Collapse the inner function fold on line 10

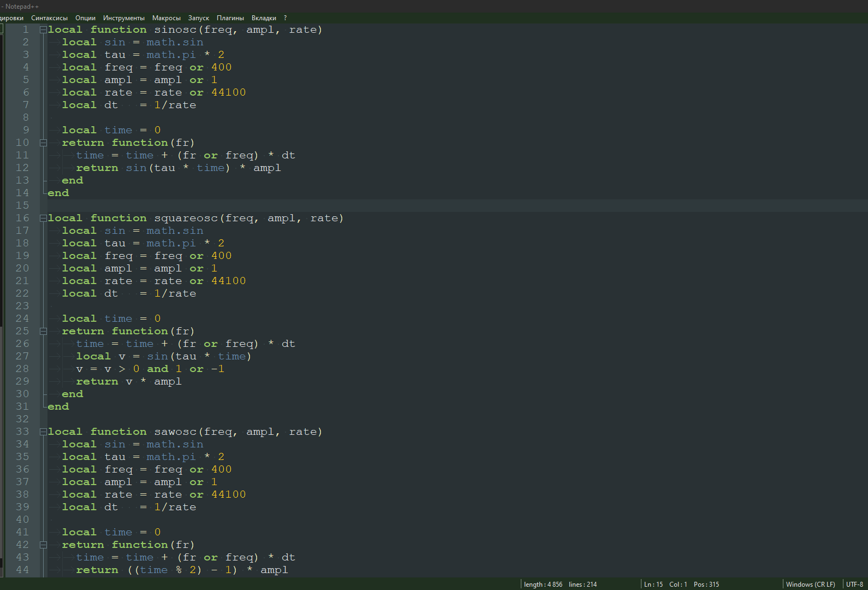[43, 143]
